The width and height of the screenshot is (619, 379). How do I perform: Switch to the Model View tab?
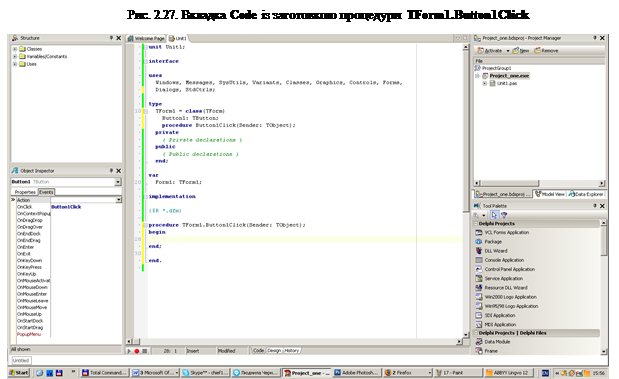tap(550, 194)
